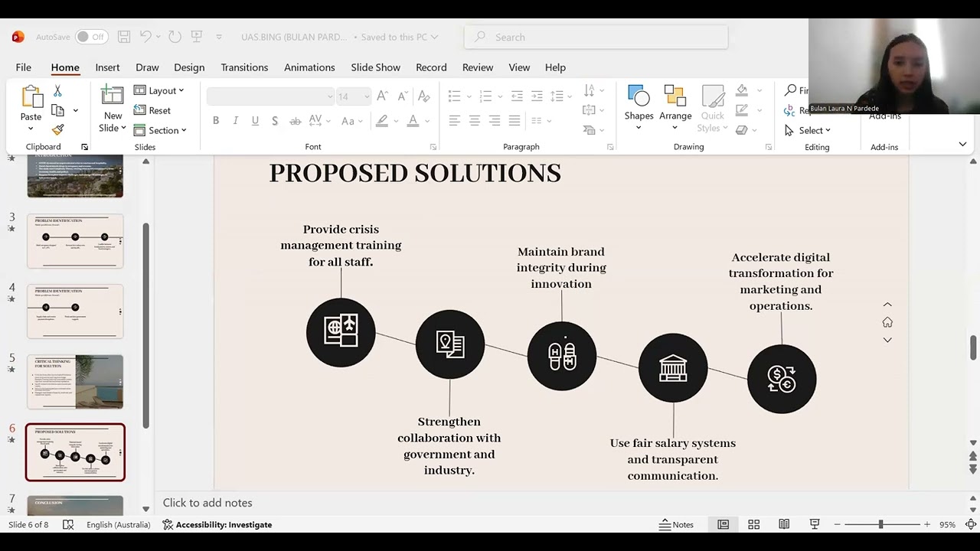The image size is (980, 551).
Task: Justify paragraph text
Action: click(x=514, y=121)
